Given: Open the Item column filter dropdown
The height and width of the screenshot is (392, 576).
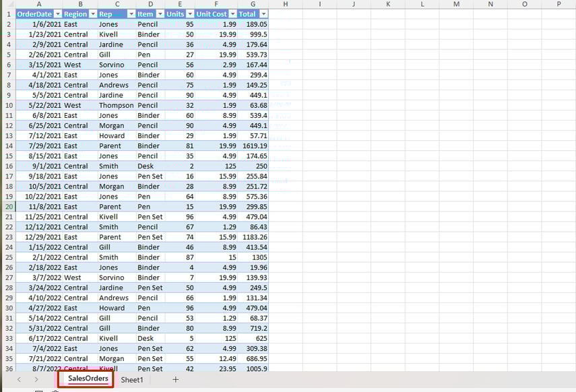Looking at the screenshot, I should (x=160, y=14).
